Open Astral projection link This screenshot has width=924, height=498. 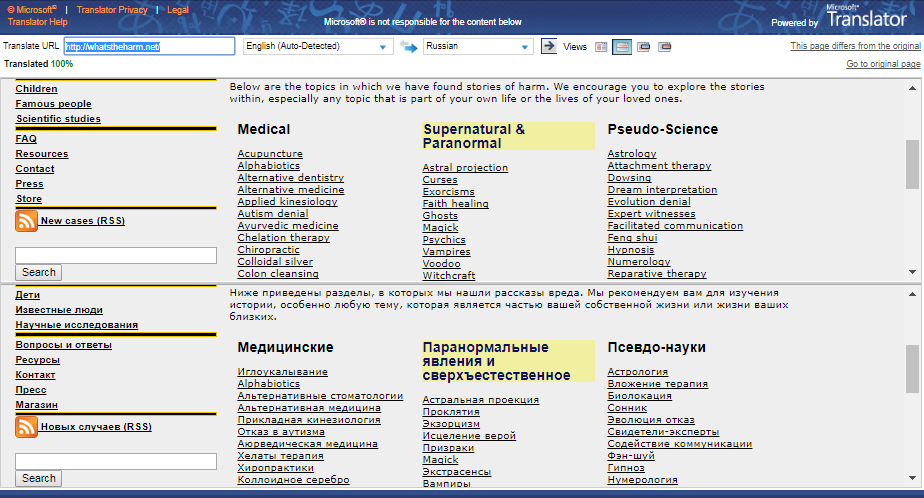pyautogui.click(x=465, y=168)
